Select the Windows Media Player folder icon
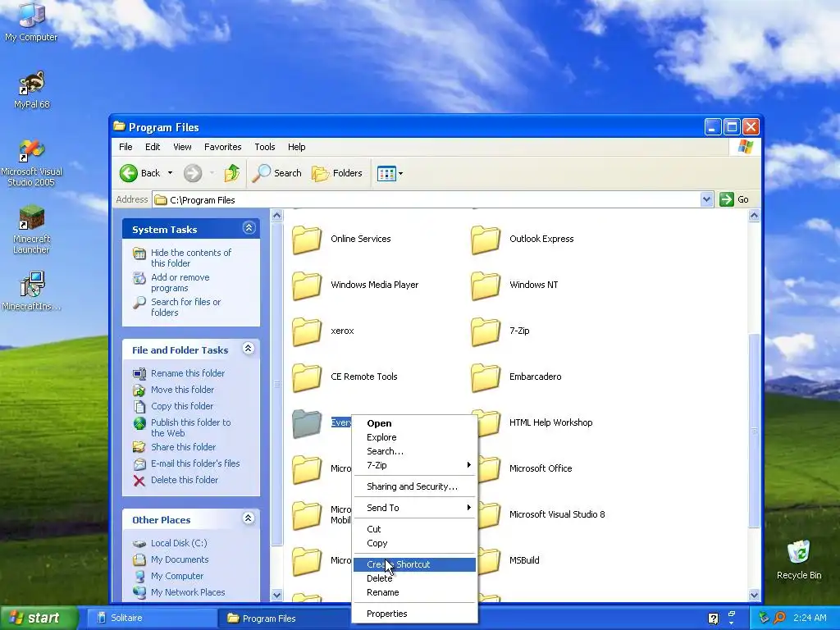 [307, 285]
